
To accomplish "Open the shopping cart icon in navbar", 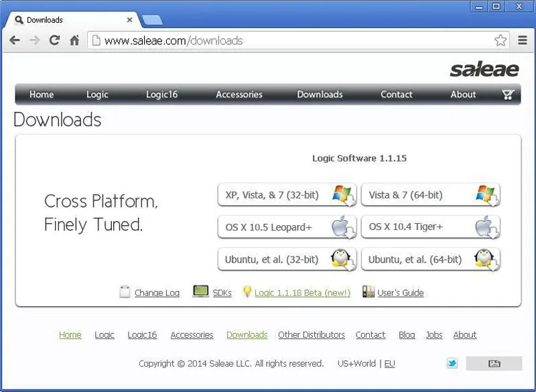I will coord(509,94).
